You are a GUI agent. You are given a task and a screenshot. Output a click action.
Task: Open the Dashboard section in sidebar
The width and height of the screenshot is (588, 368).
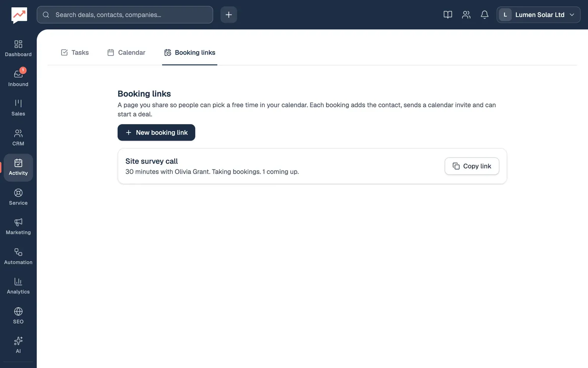pos(18,49)
